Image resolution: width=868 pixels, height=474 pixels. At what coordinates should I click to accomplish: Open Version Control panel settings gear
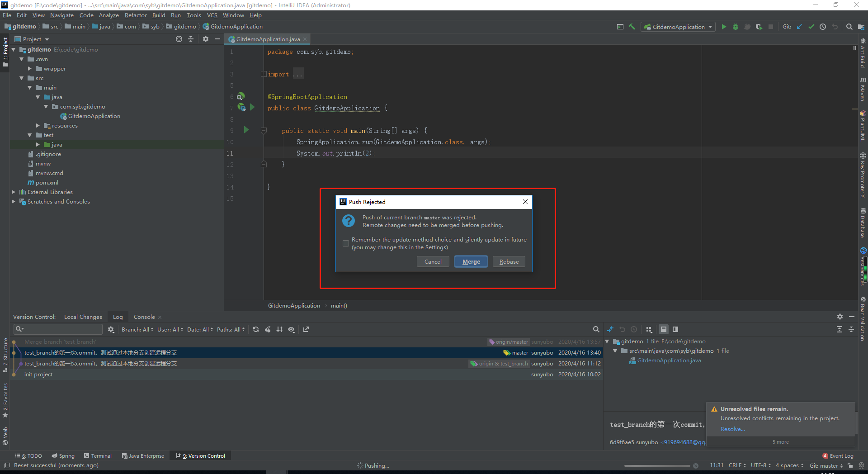pyautogui.click(x=840, y=317)
